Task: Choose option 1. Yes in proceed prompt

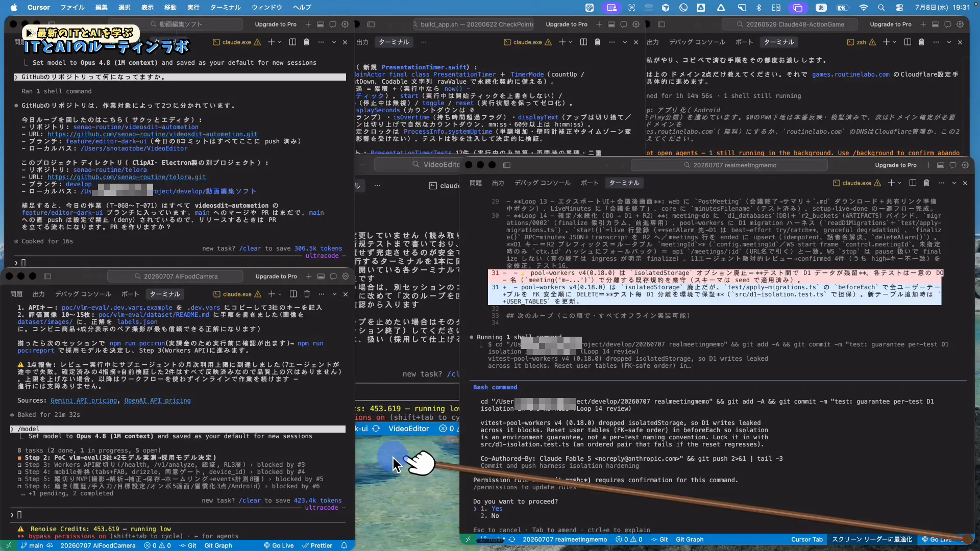Action: 491,509
